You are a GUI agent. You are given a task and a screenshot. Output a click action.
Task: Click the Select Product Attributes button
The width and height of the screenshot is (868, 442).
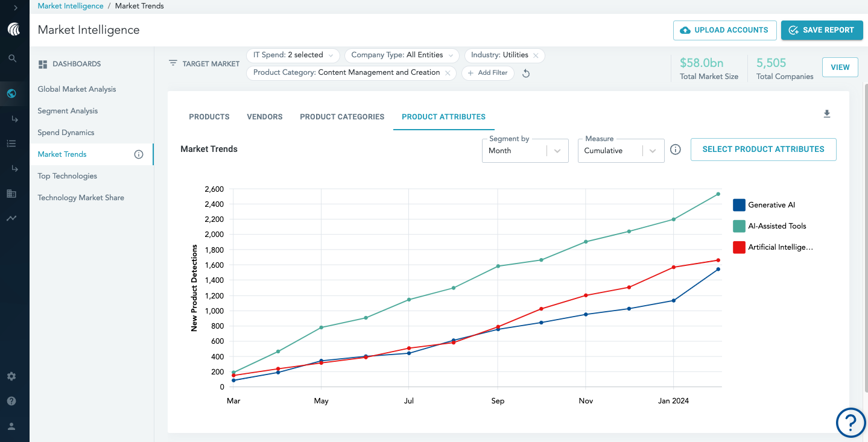(763, 150)
